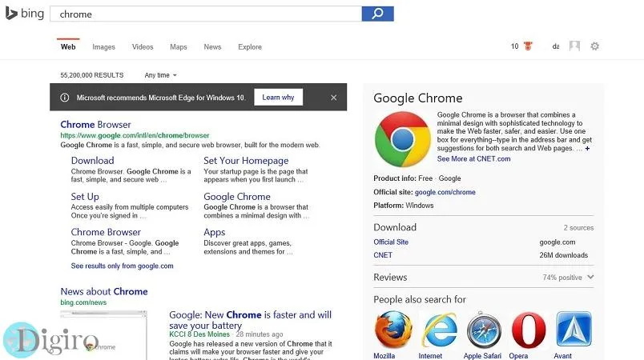The image size is (644, 360).
Task: Click the Internet label under Explorer icon
Action: [430, 356]
